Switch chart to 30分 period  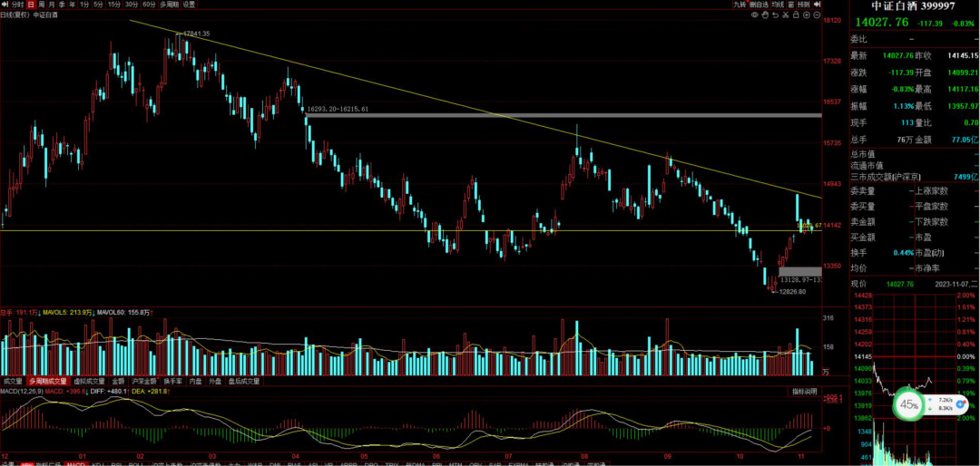(132, 5)
